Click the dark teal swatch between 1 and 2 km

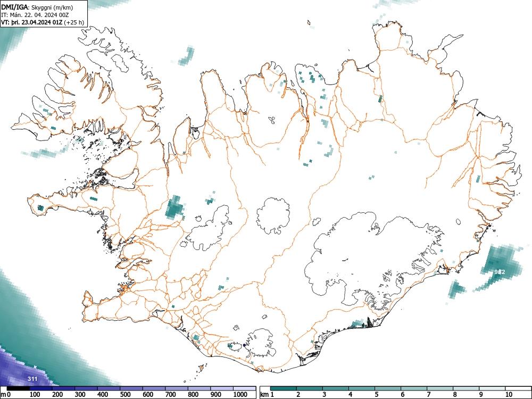click(x=284, y=388)
